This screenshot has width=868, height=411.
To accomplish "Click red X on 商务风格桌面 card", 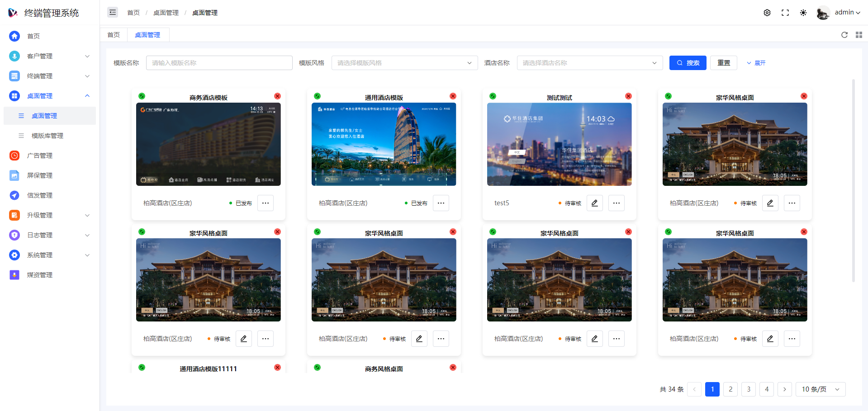I will [453, 368].
